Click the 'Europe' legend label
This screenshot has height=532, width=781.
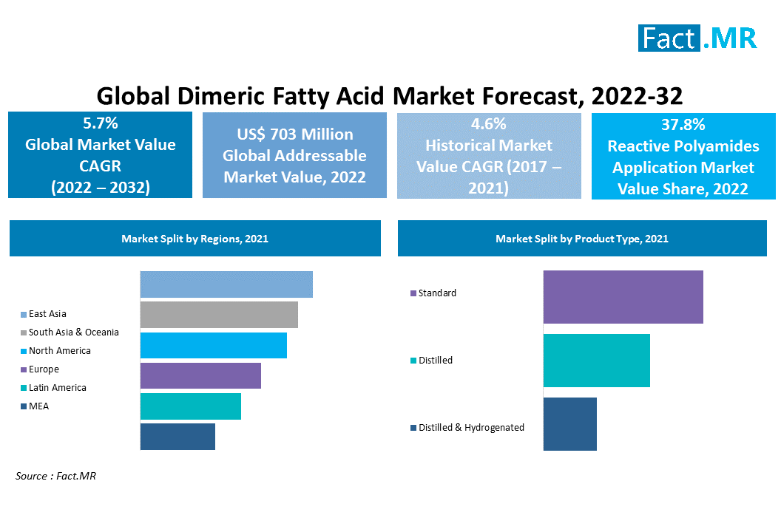tap(44, 369)
